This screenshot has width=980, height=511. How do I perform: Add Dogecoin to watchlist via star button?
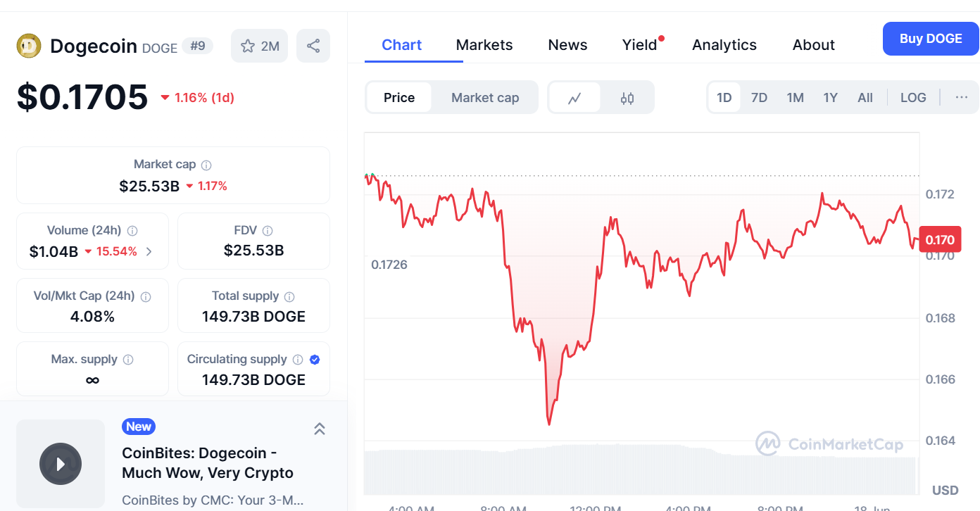tap(259, 46)
